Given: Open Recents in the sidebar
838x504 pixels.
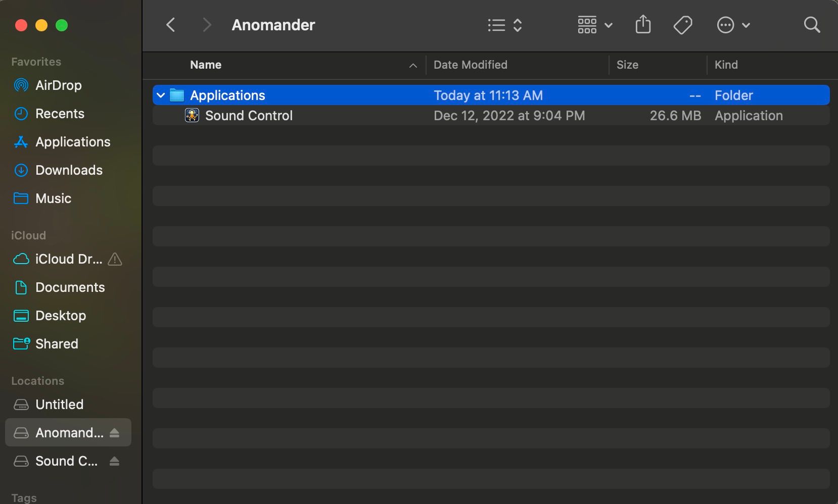Looking at the screenshot, I should [60, 114].
